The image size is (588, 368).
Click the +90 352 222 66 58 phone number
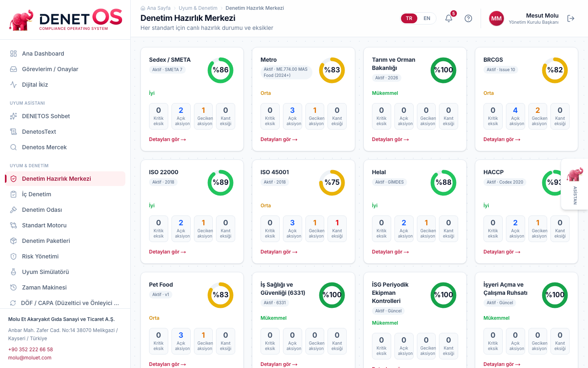click(31, 350)
